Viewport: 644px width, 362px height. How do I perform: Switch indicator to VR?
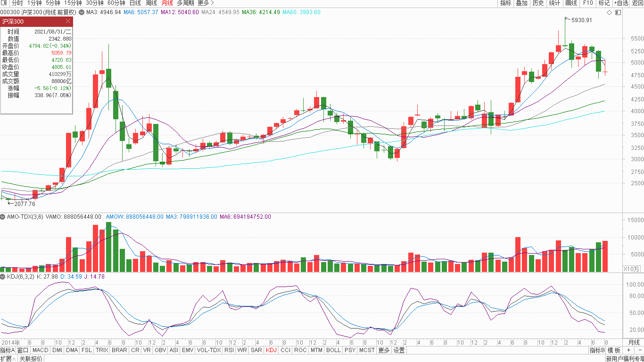click(147, 350)
